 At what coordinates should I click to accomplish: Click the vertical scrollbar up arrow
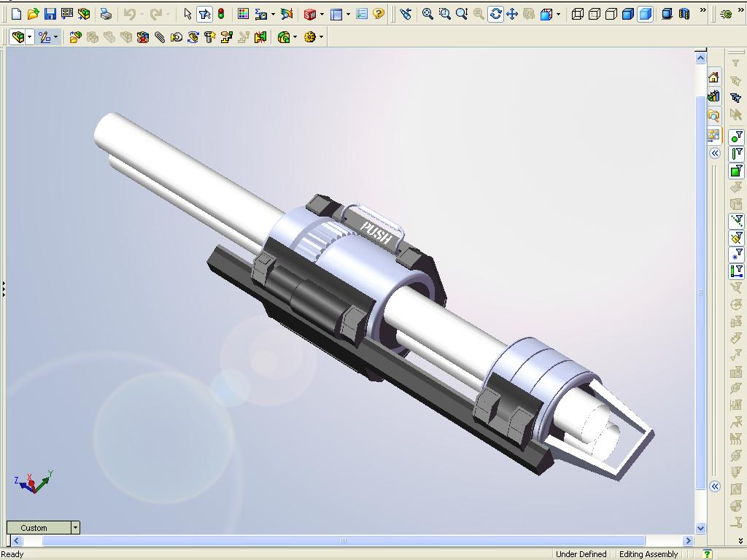[700, 58]
